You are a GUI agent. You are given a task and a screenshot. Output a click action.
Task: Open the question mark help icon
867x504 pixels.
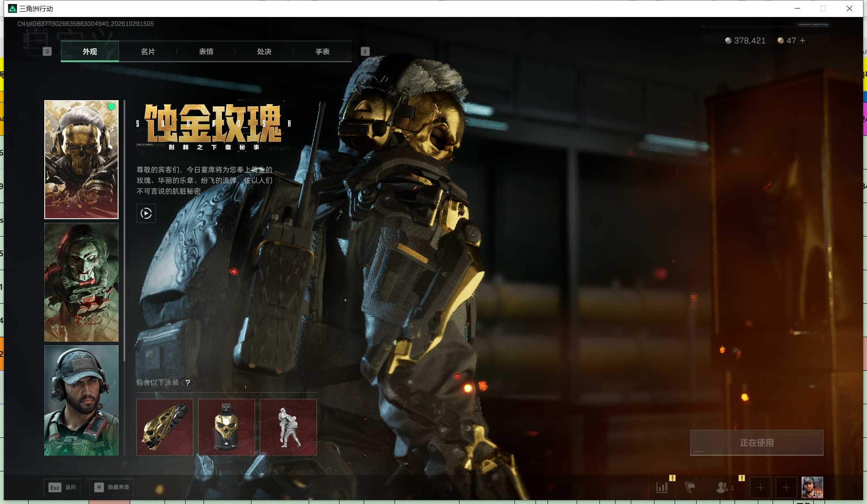(x=188, y=383)
